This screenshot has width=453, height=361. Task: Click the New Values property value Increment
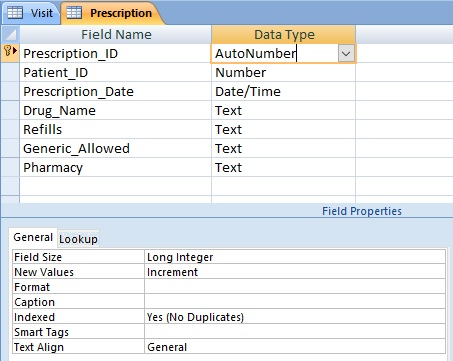pyautogui.click(x=295, y=272)
